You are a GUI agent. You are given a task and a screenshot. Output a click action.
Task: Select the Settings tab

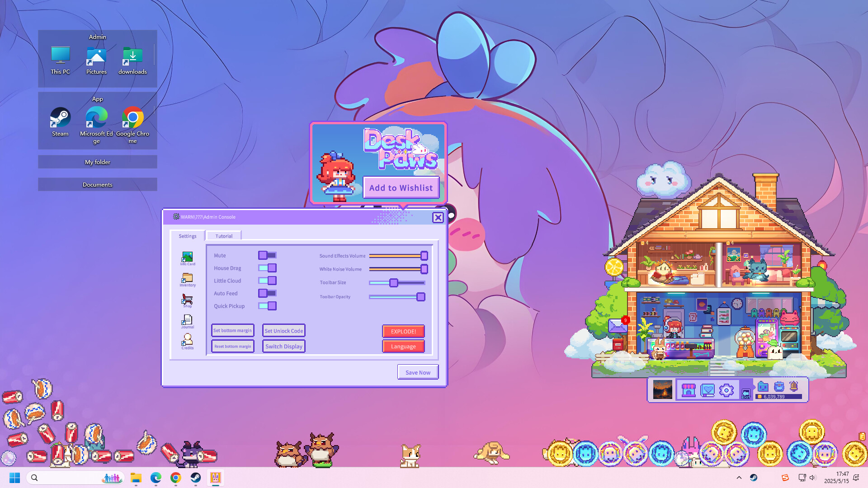pyautogui.click(x=188, y=235)
